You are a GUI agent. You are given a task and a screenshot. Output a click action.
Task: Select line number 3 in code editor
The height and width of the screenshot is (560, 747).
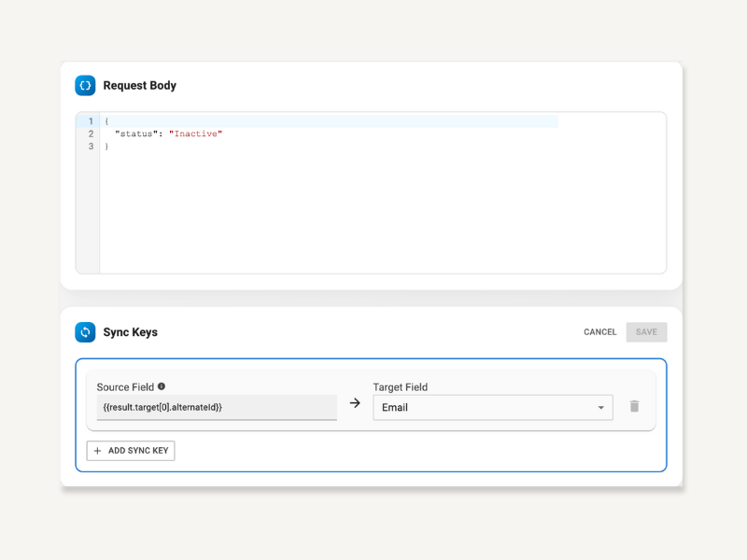91,147
